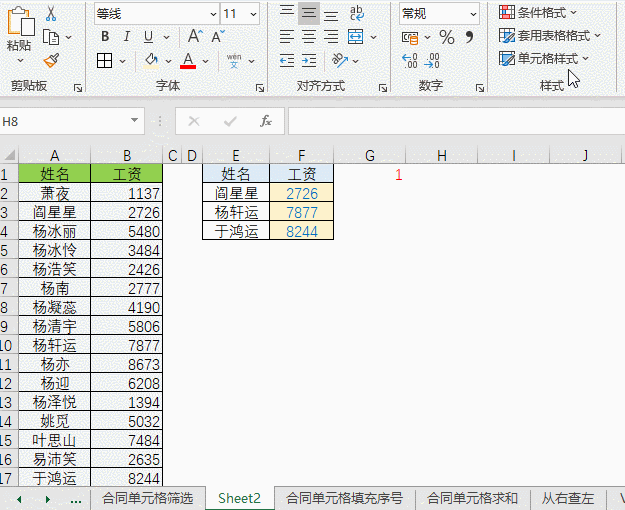Click cell containing 7877 in column F

click(302, 212)
